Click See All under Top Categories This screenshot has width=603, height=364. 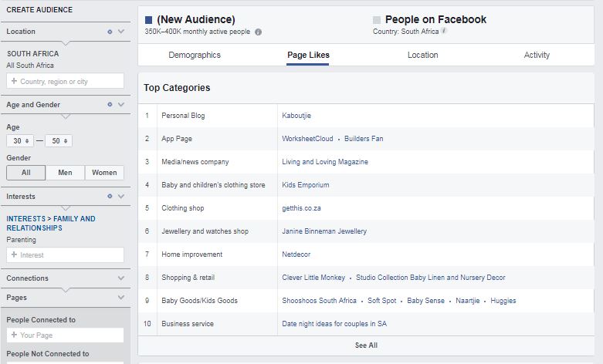366,345
